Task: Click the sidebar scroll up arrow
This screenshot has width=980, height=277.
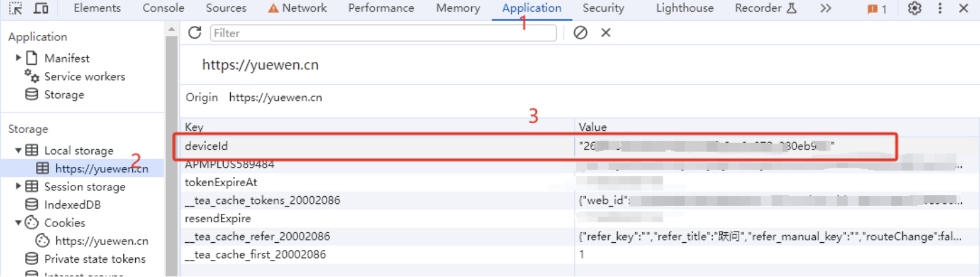Action: pos(171,29)
